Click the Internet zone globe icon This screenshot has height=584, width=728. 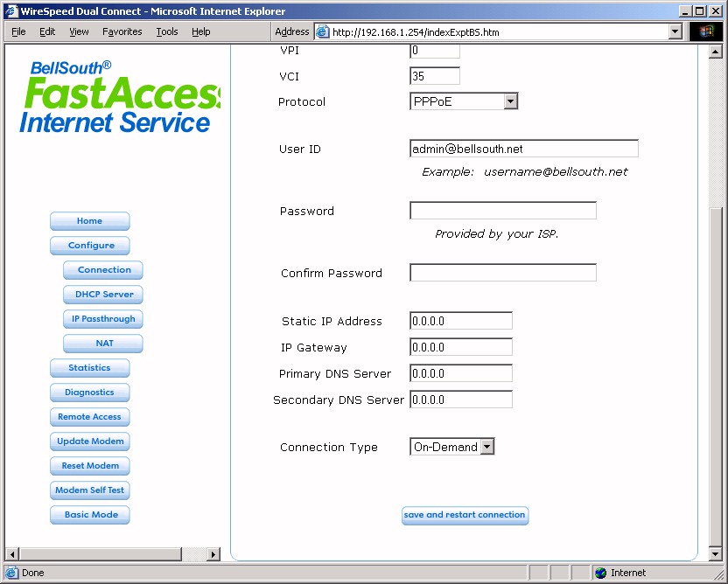[601, 574]
